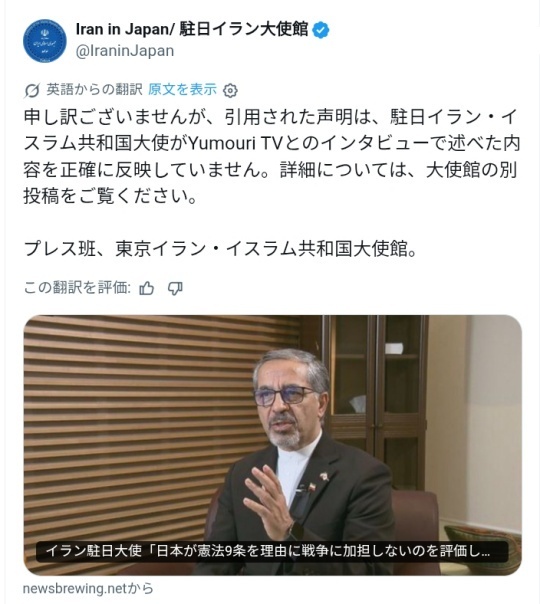The image size is (540, 604).
Task: Click the translation icon beside 英語からの翻訳
Action: point(32,91)
